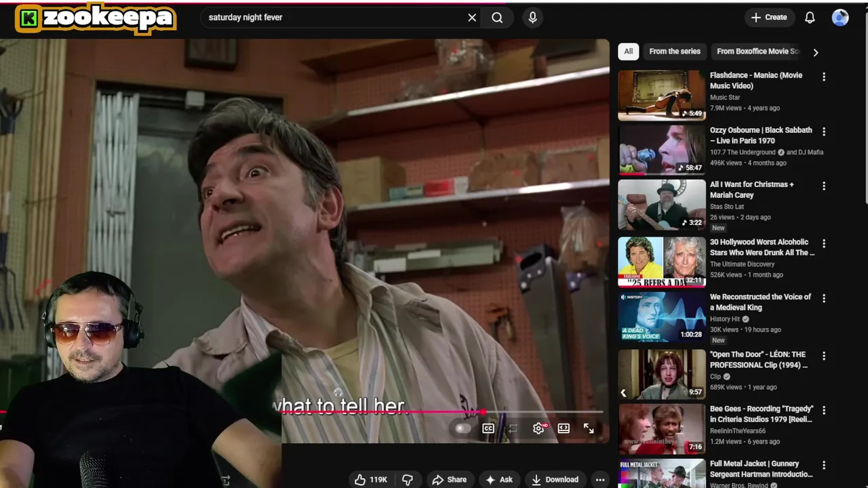
Task: Click the left chevron on Léon thumbnail
Action: click(x=623, y=392)
